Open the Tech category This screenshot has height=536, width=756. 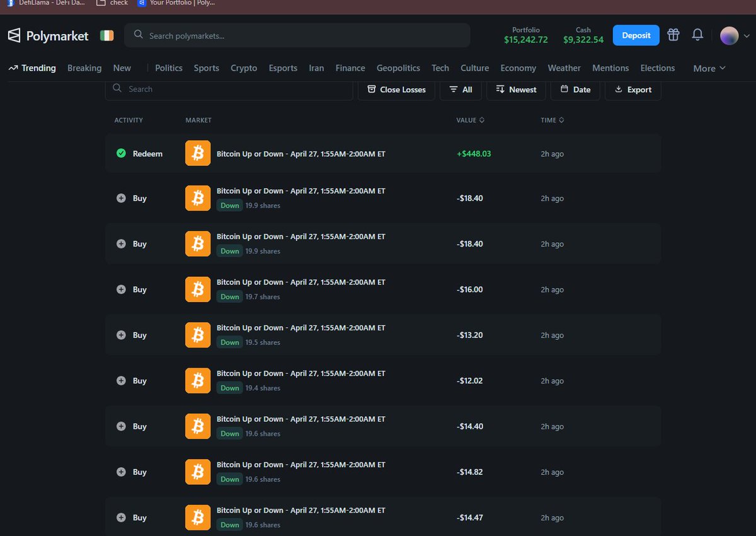coord(440,68)
